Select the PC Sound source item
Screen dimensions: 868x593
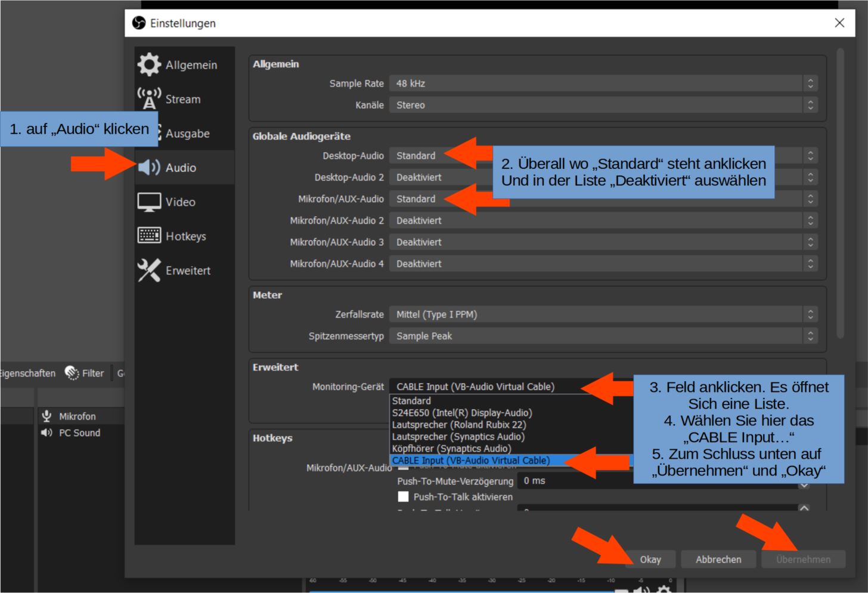coord(79,433)
